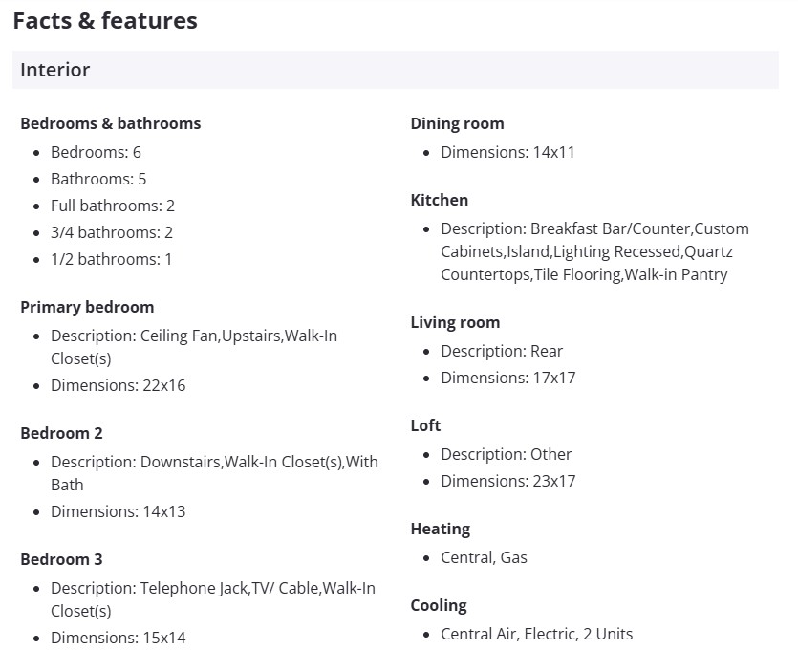The image size is (798, 672).
Task: Select the "Central Air, Electric, 2 Units" item
Action: coord(536,634)
